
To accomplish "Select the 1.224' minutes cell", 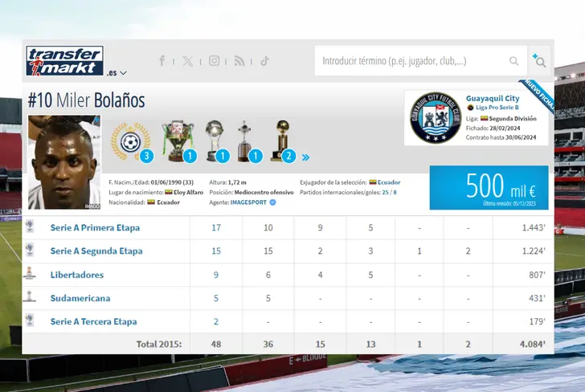I will point(523,251).
